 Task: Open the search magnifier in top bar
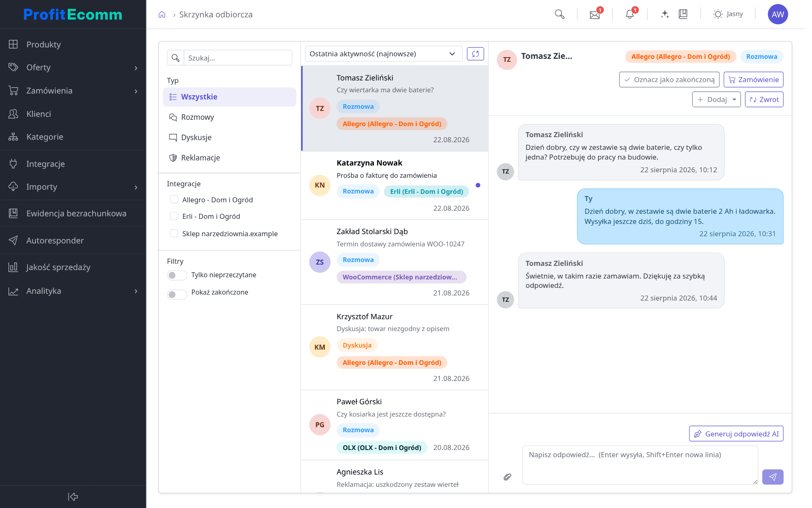coord(560,14)
